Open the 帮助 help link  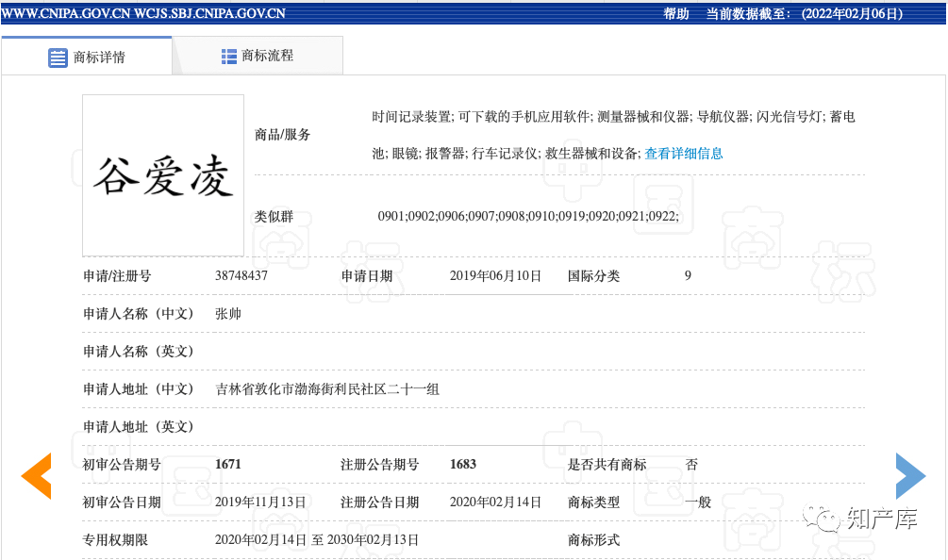click(676, 14)
